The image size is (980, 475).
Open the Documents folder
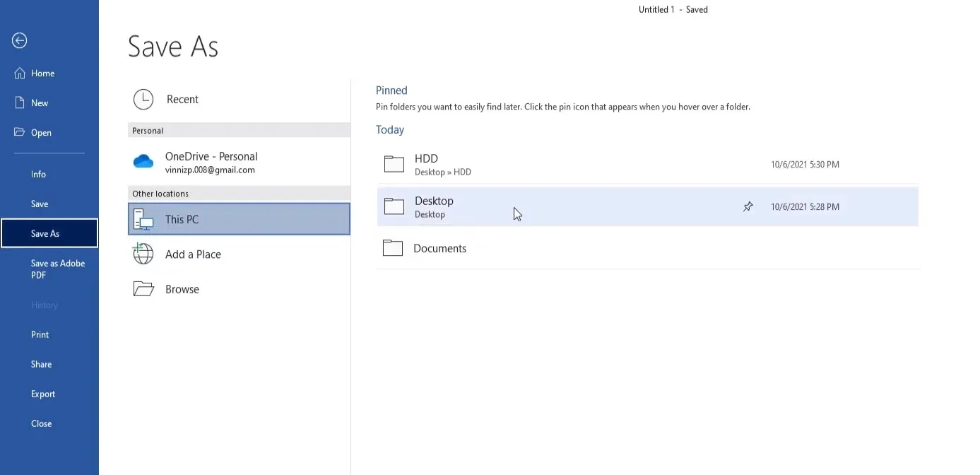[x=440, y=247]
